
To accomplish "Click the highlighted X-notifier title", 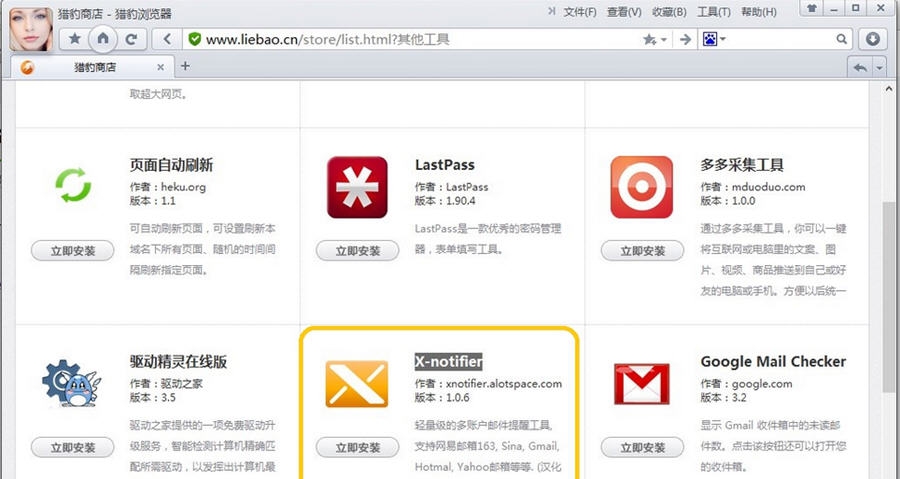I will (x=449, y=362).
